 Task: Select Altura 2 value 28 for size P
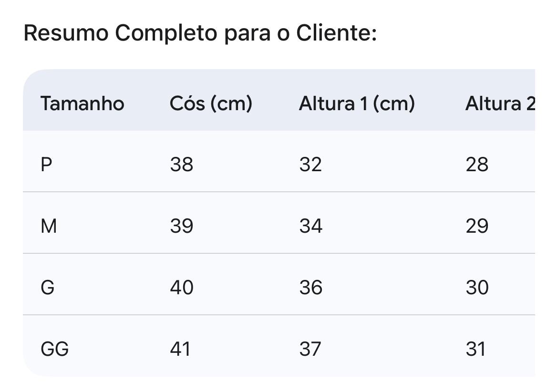tap(476, 165)
